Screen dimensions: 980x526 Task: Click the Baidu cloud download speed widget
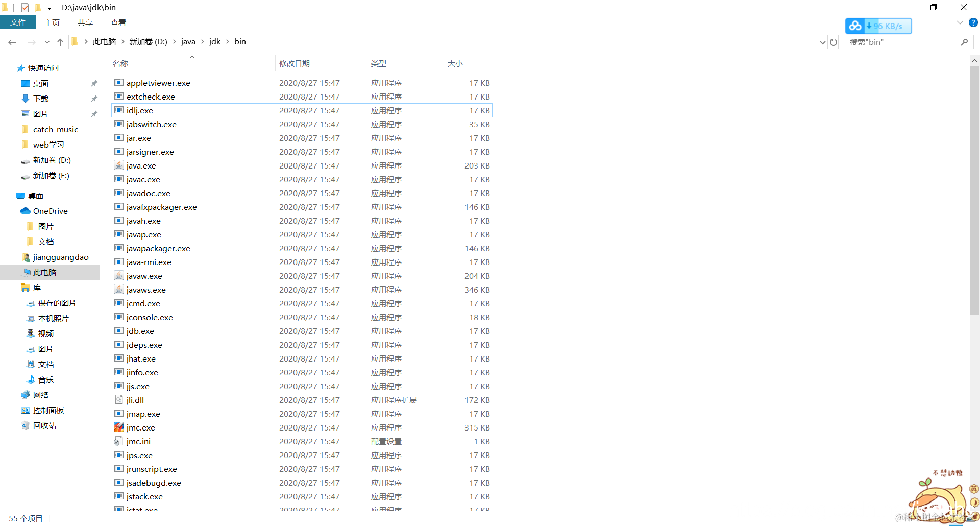(x=878, y=26)
